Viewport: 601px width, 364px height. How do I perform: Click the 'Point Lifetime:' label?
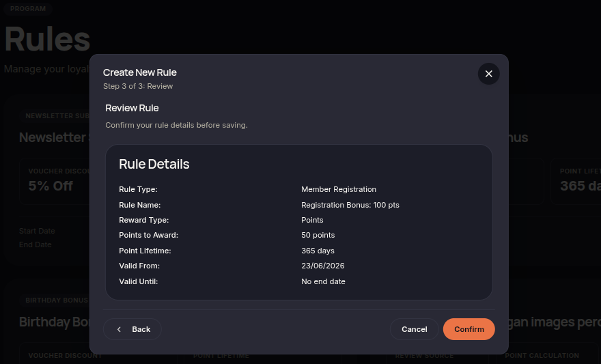pos(145,251)
